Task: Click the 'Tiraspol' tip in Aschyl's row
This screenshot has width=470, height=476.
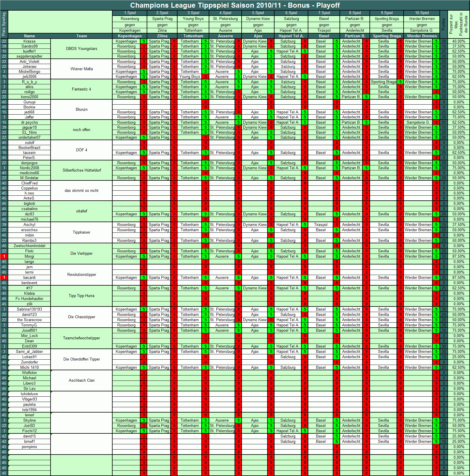Action: tap(321, 225)
